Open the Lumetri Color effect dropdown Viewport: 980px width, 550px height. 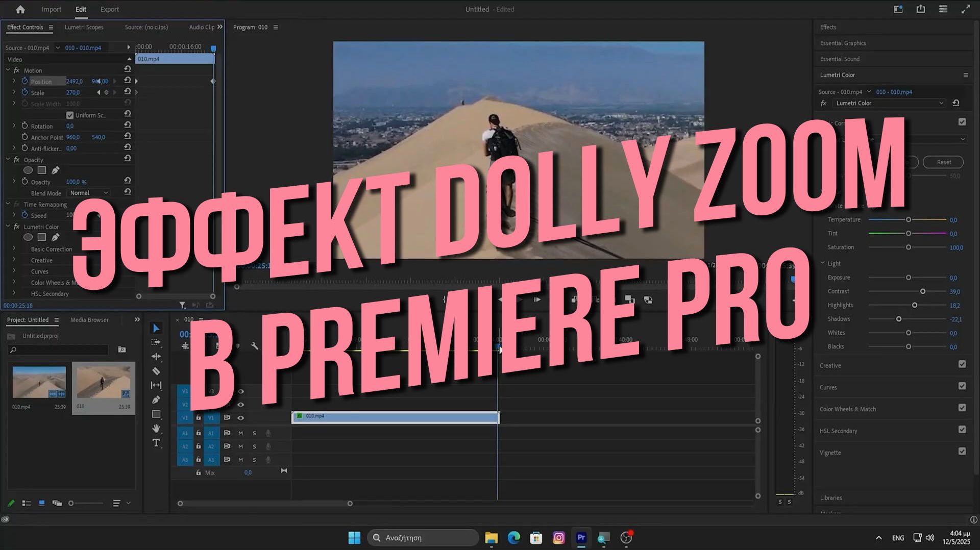[x=890, y=103]
